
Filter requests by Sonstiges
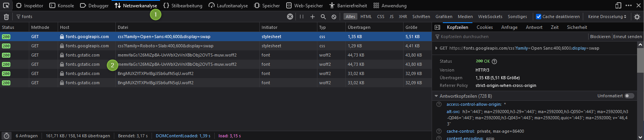(x=517, y=17)
